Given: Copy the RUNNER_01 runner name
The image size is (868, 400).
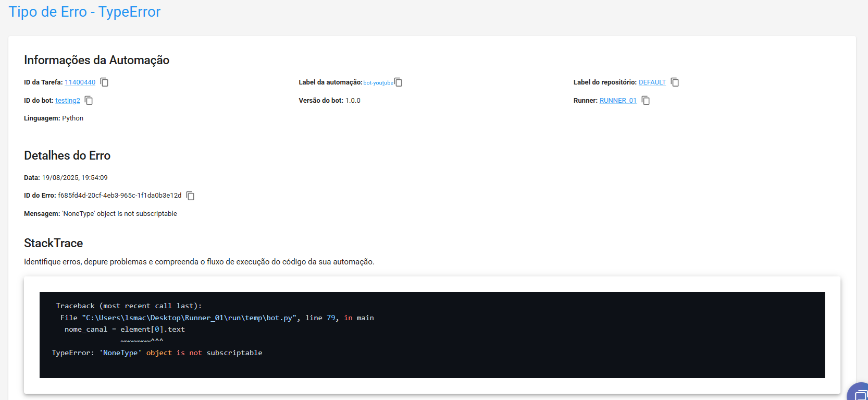Looking at the screenshot, I should pos(646,101).
